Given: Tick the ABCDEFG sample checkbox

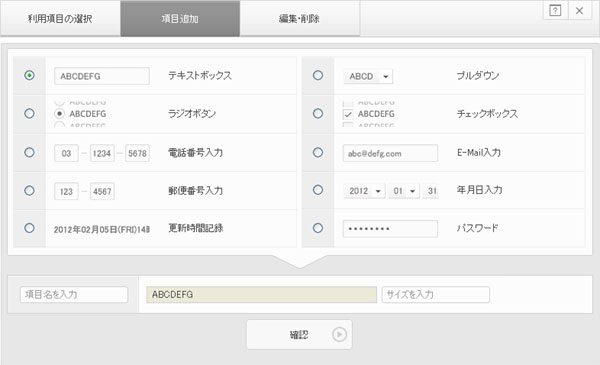Looking at the screenshot, I should coord(348,114).
